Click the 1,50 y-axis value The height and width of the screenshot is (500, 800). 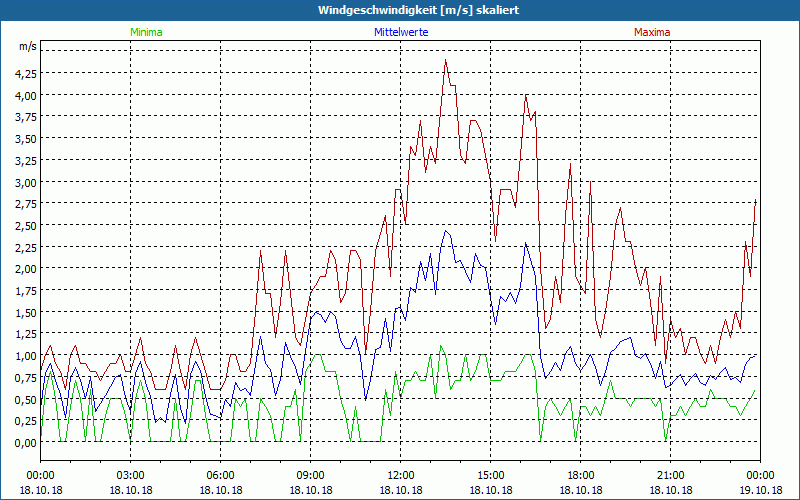point(26,312)
